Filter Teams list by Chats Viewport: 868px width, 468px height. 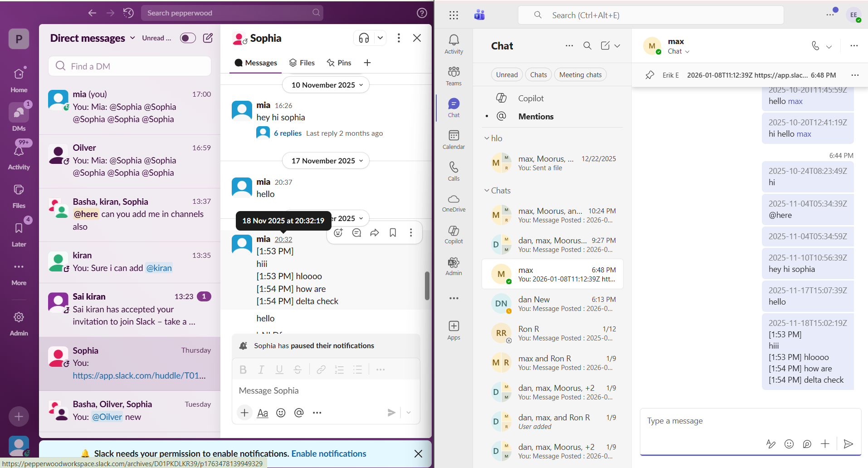[538, 75]
